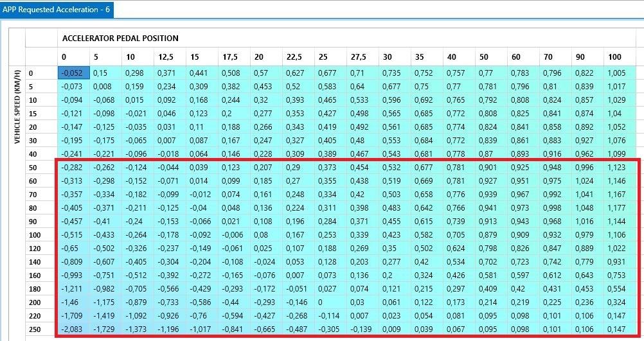This screenshot has height=341, width=644.
Task: Select cell with value -0,006
Action: 234,235
